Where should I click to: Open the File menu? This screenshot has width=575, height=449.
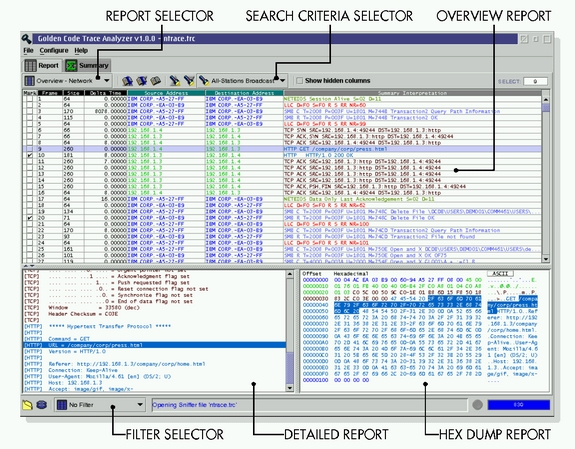tap(28, 51)
